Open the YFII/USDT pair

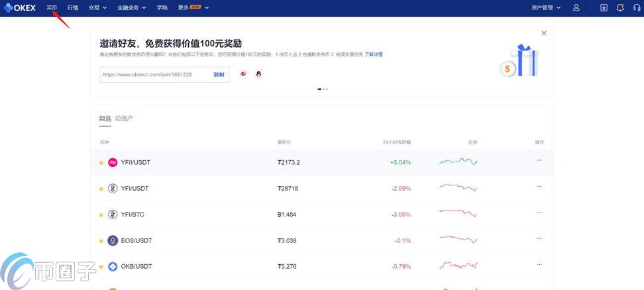tap(136, 162)
